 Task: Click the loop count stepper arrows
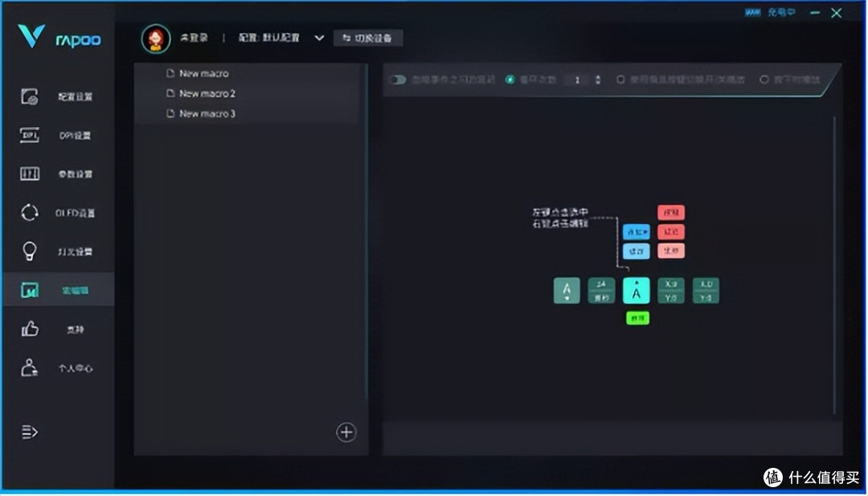[598, 80]
